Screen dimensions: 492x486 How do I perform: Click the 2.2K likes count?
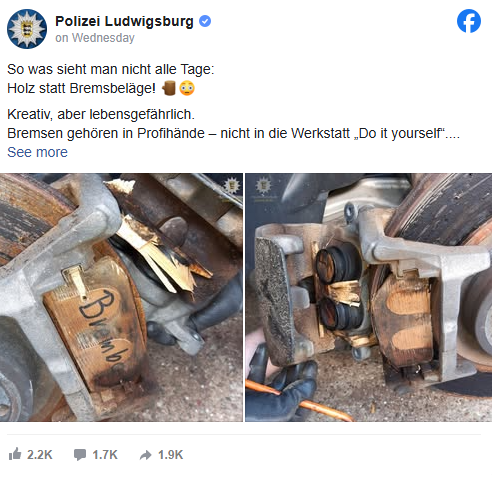(40, 455)
